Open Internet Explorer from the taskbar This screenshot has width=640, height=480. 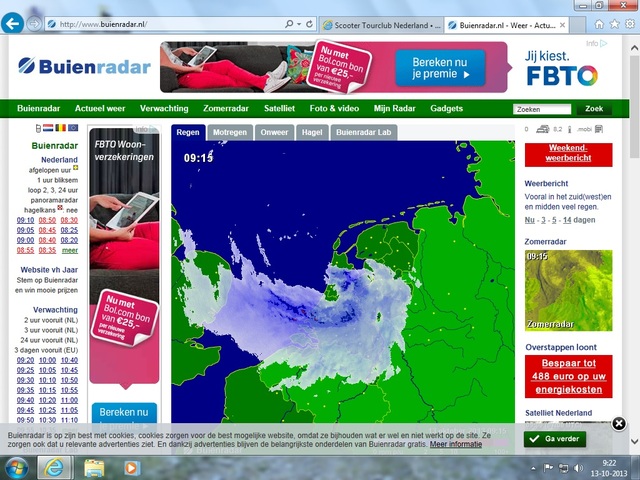[55, 467]
